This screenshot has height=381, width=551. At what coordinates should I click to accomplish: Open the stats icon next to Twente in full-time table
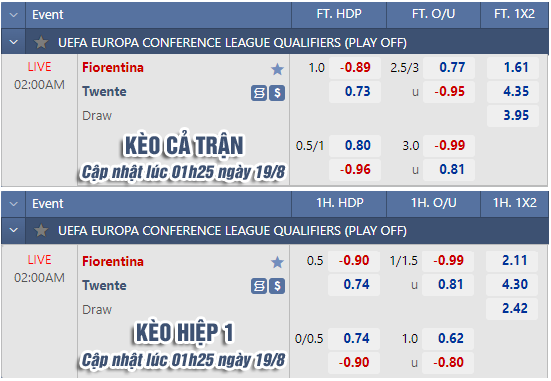point(259,93)
